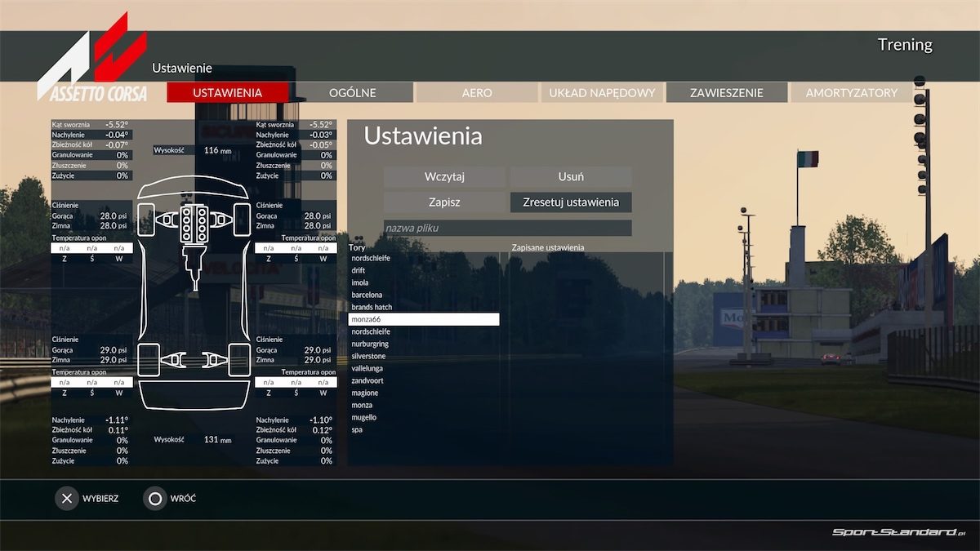Select the imola track entry

424,282
